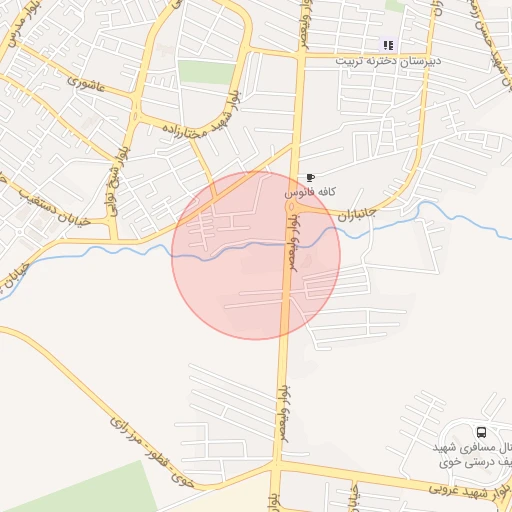The height and width of the screenshot is (512, 512).
Task: Click the green park beside Mokhtarzadeh boulevard
Action: 207,73
